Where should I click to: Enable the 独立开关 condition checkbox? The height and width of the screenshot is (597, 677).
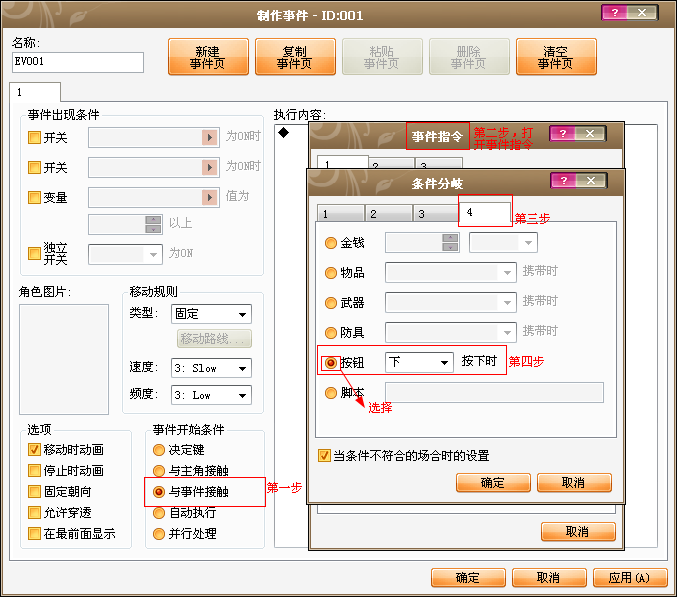point(34,253)
